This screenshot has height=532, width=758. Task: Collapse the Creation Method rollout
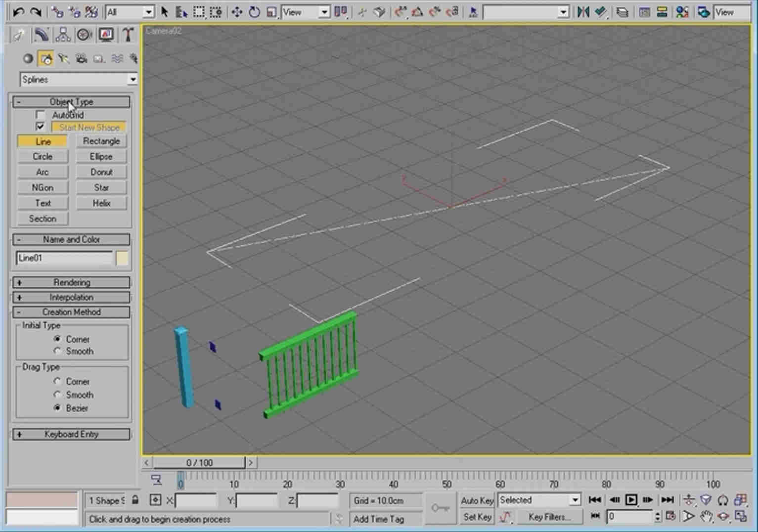tap(71, 312)
